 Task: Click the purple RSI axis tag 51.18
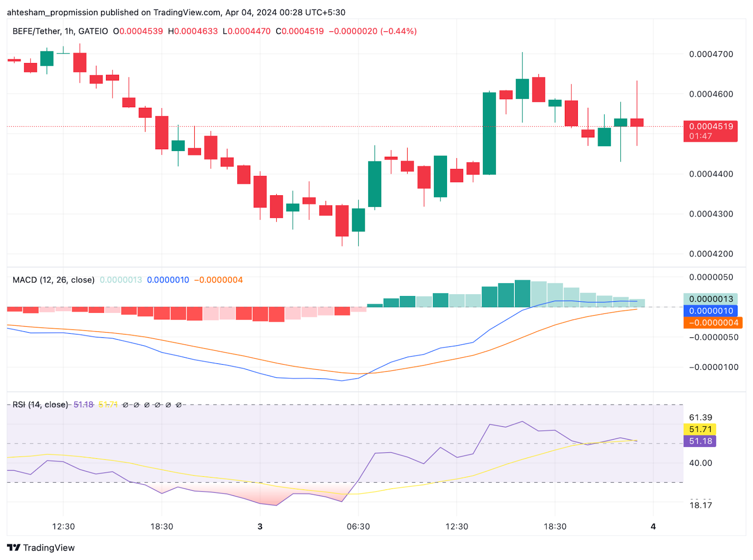[x=700, y=441]
